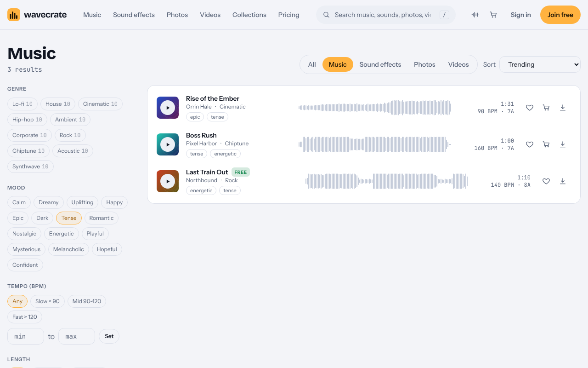Viewport: 588px width, 368px height.
Task: Click Chiptune genre on Boss Rush row
Action: pyautogui.click(x=237, y=144)
